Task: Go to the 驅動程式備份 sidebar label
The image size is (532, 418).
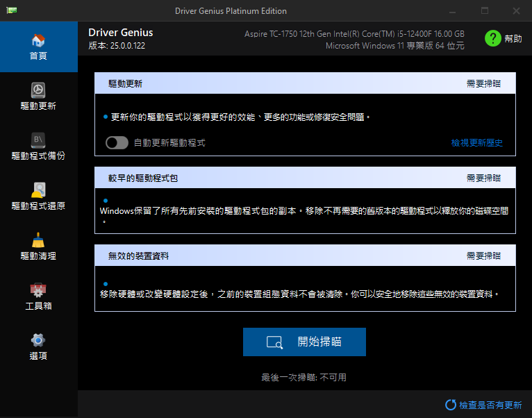Action: click(38, 156)
